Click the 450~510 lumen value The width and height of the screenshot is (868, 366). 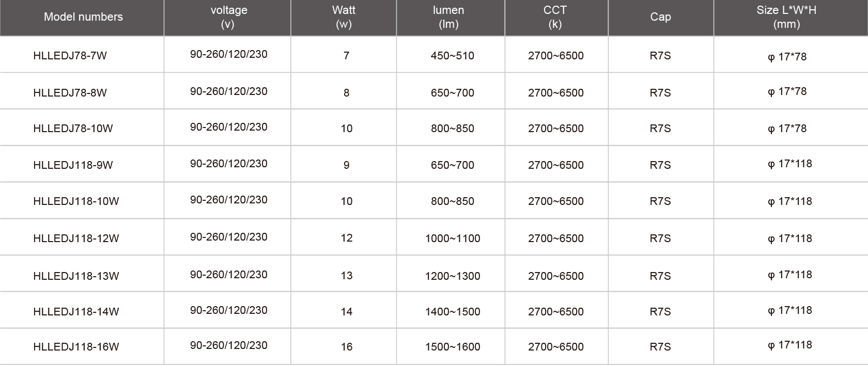tap(452, 56)
